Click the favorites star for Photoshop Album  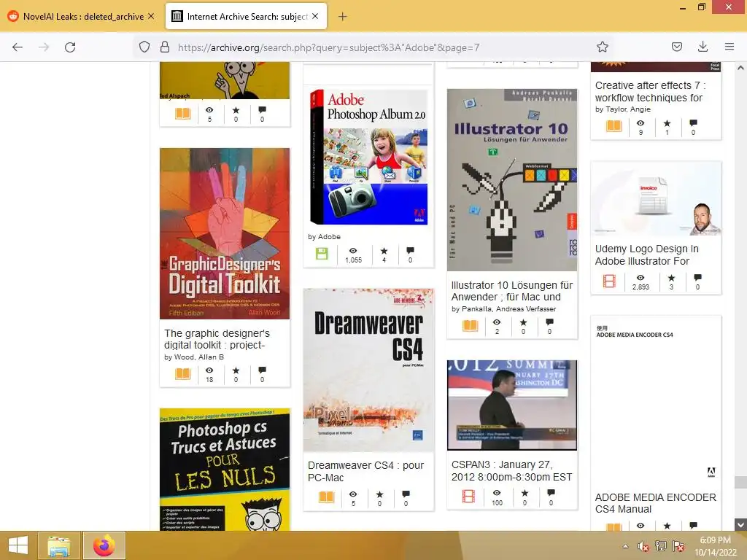tap(384, 251)
